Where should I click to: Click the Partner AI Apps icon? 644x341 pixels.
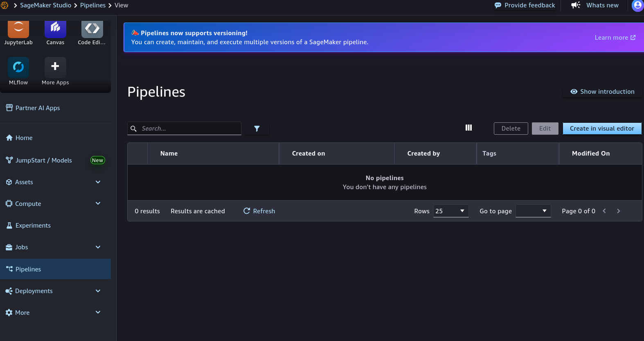tap(9, 108)
